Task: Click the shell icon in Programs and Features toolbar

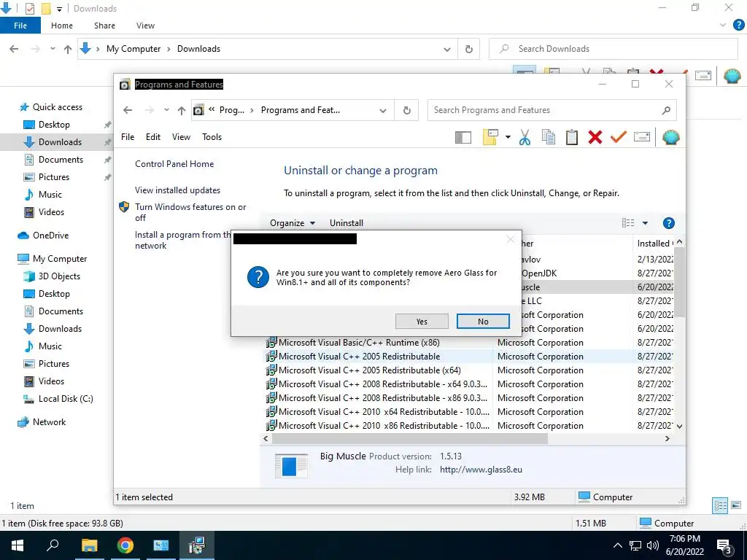Action: (671, 138)
